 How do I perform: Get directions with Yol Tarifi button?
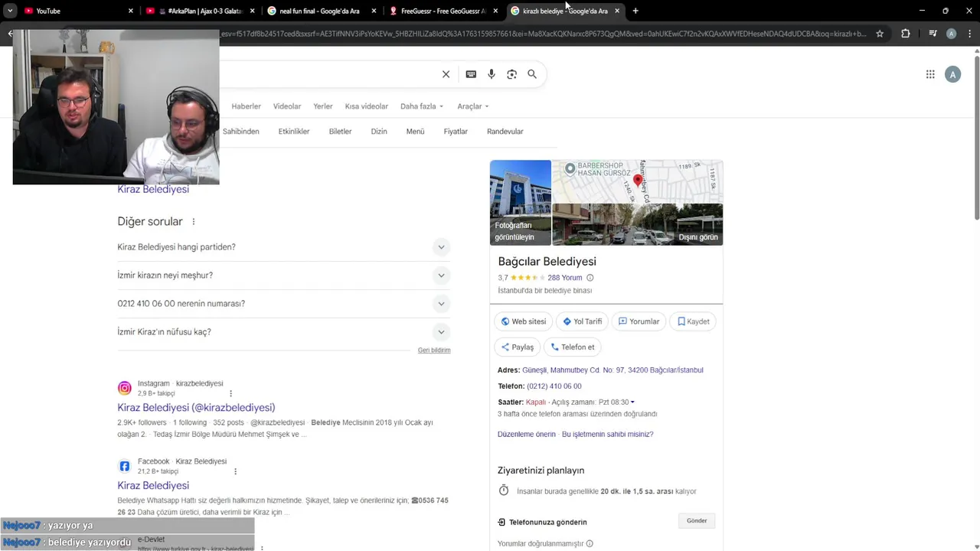click(x=583, y=321)
